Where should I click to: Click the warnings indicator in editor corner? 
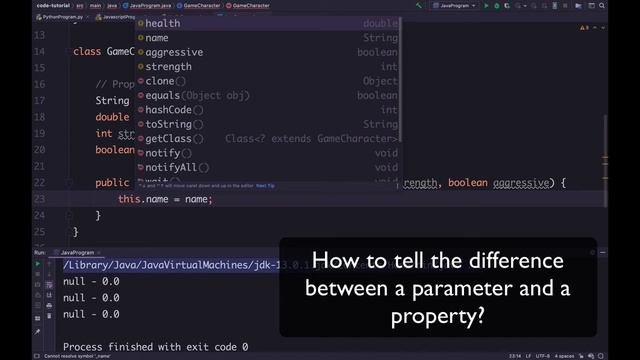click(x=584, y=28)
